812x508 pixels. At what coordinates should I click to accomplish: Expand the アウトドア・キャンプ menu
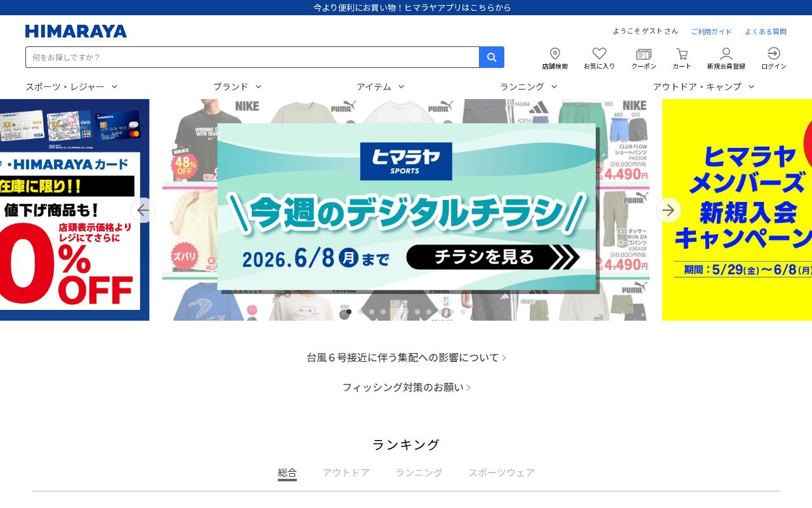[704, 86]
